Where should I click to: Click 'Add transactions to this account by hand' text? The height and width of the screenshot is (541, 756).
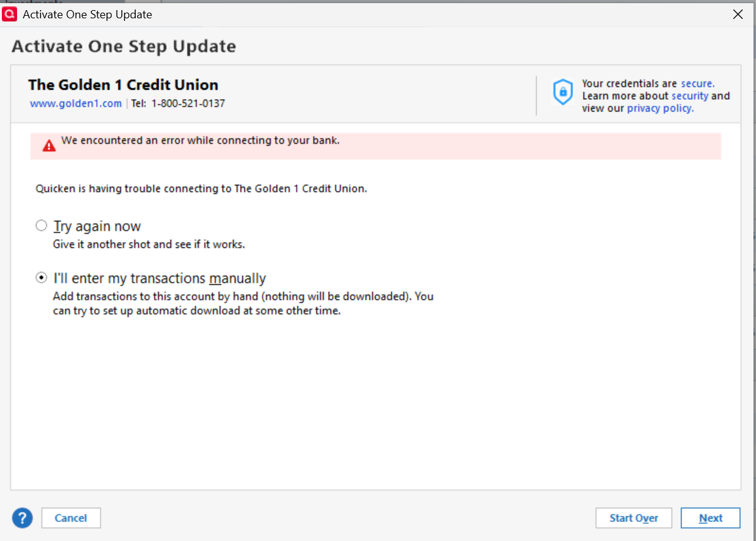pyautogui.click(x=243, y=304)
